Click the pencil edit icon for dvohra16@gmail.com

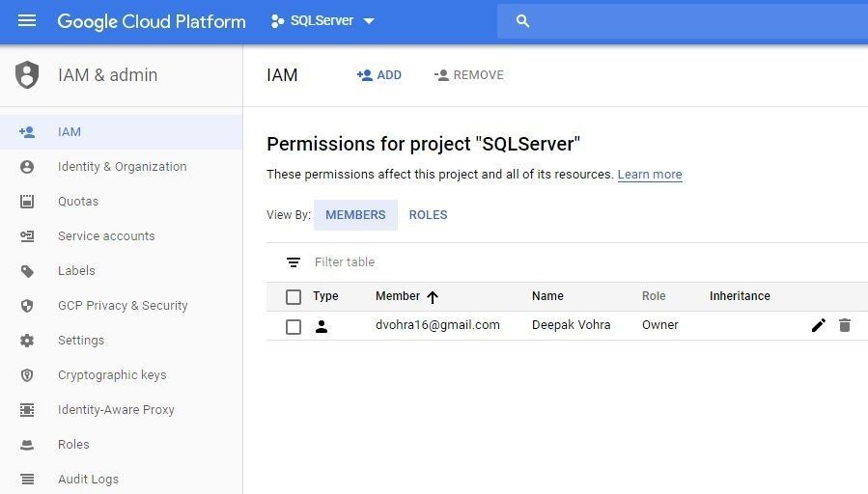point(818,326)
